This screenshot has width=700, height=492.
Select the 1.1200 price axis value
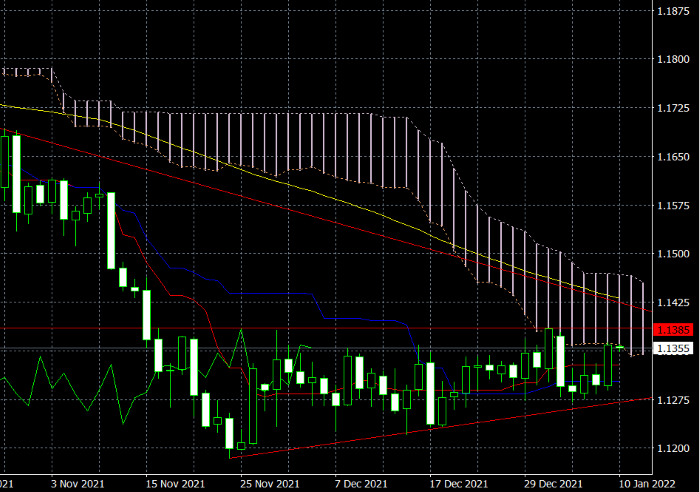[x=673, y=448]
